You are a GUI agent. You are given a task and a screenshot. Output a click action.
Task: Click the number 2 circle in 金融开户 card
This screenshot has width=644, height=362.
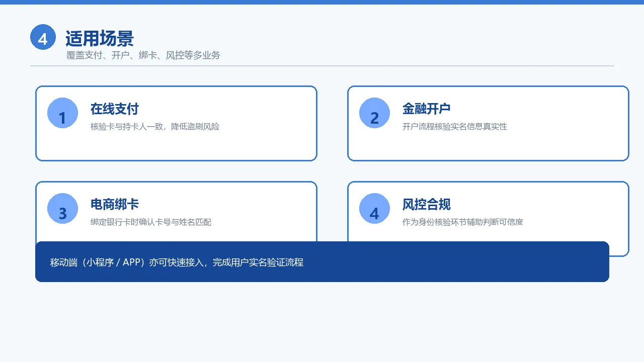point(374,113)
